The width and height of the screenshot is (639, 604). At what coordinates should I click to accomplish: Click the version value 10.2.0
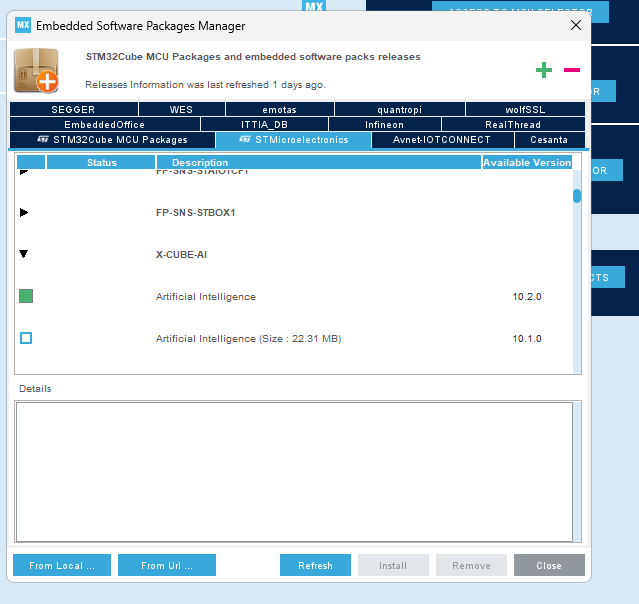click(527, 297)
